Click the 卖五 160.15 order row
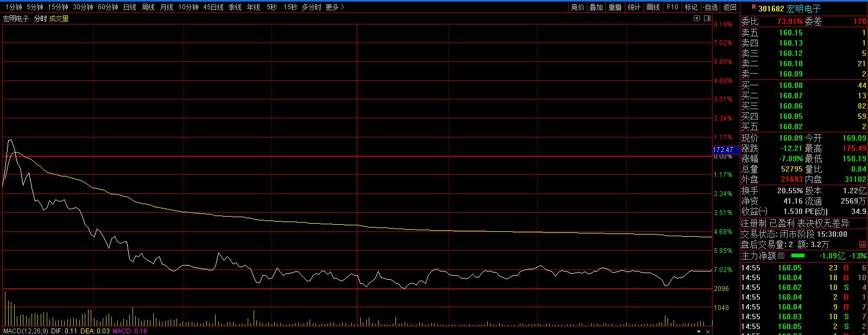868x335 pixels. point(804,33)
